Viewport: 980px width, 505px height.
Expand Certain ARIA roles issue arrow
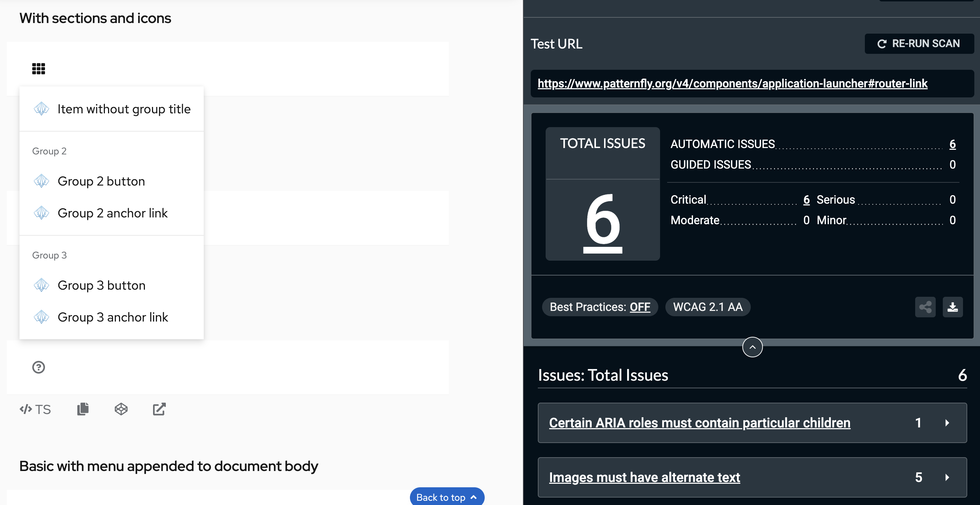coord(947,423)
